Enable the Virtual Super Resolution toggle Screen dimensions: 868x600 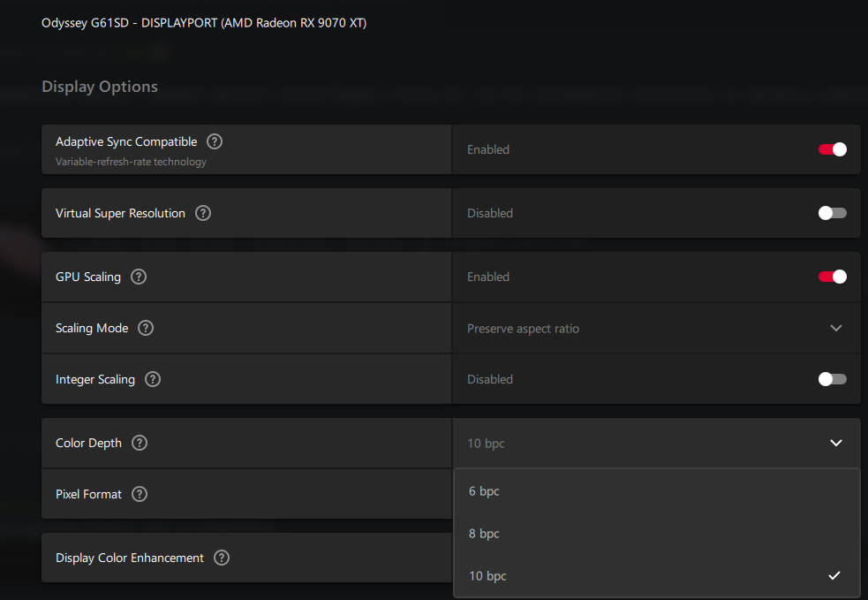click(833, 213)
